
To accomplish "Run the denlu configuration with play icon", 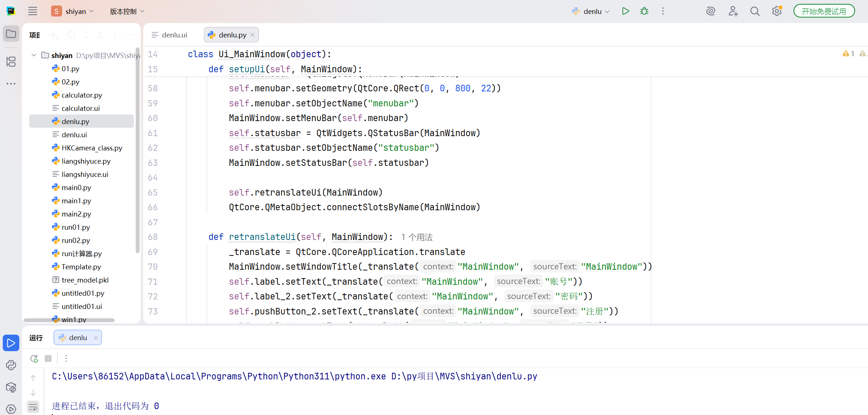I will pos(625,11).
